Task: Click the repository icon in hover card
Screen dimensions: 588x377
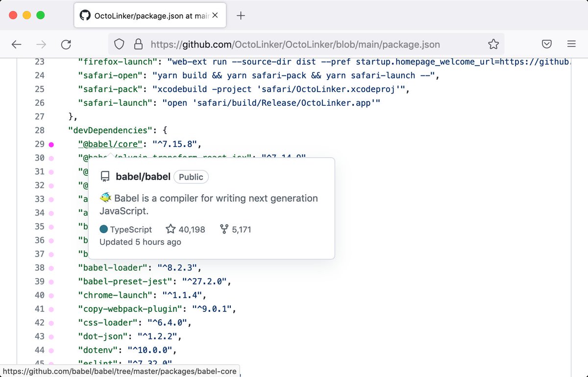Action: click(105, 177)
